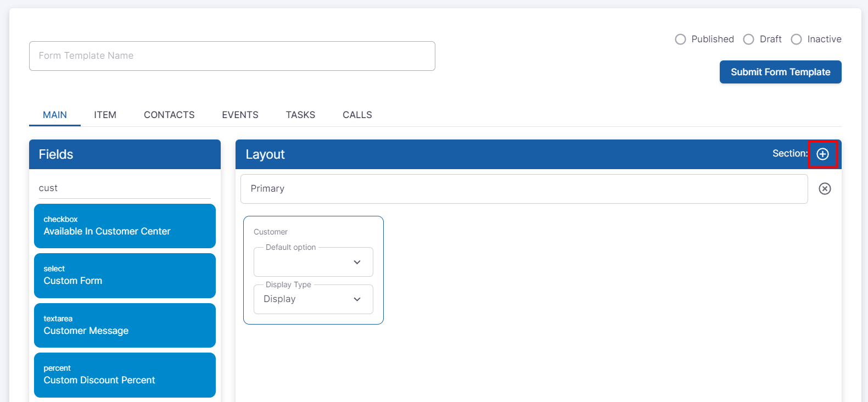The image size is (868, 402).
Task: Pick the Custom Form select field
Action: (125, 276)
